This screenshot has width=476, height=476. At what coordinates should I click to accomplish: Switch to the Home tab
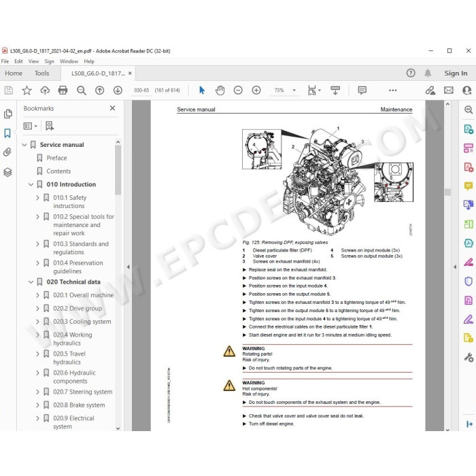coord(14,73)
